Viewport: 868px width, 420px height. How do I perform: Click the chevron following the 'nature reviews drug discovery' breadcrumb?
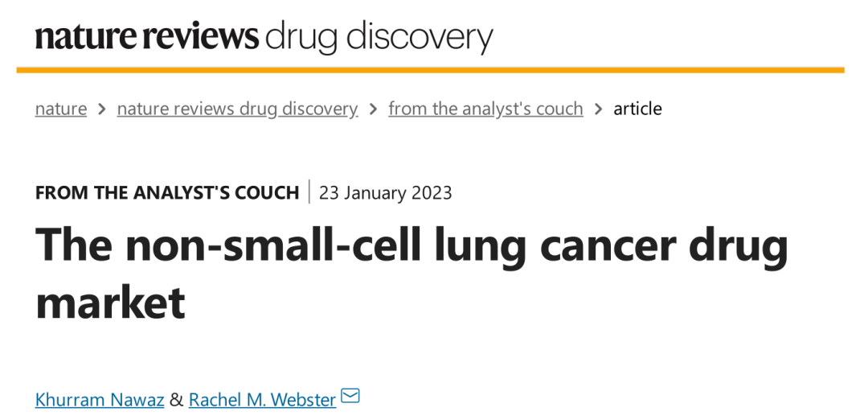click(373, 109)
